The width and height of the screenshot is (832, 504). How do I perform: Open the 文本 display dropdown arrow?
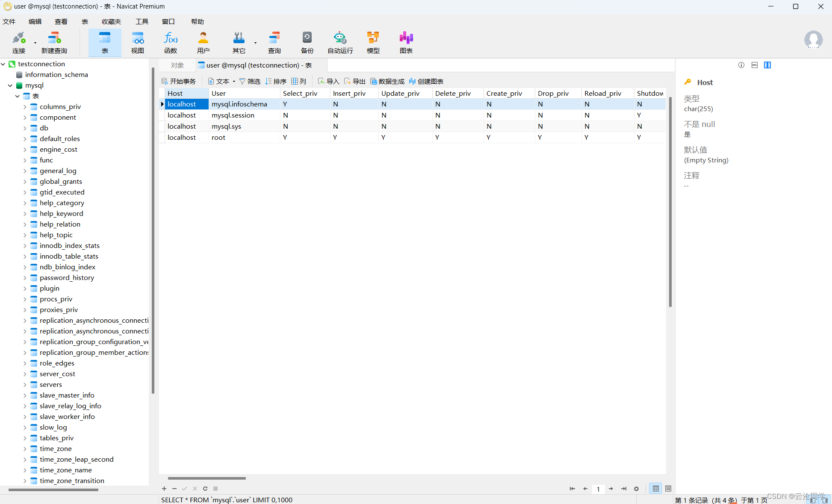[234, 82]
